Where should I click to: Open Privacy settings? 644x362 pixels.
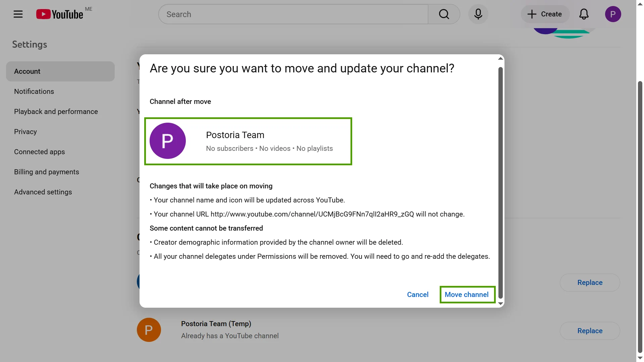(x=25, y=131)
